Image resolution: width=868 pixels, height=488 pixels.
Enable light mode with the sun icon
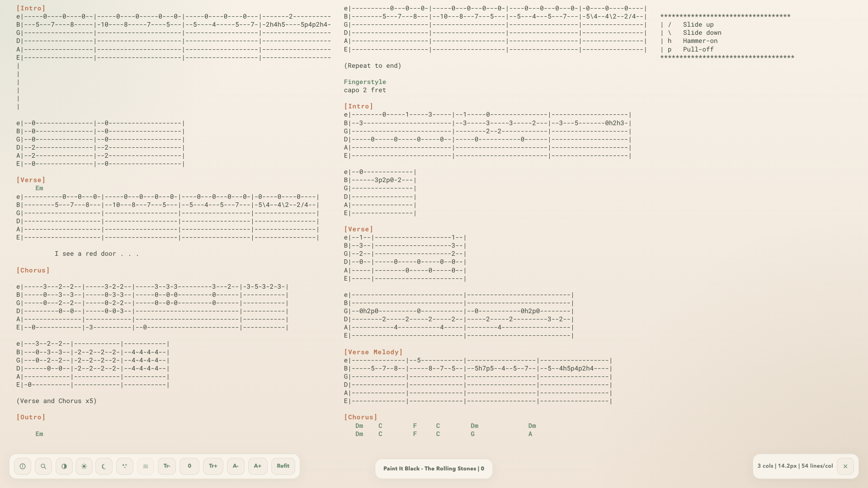click(x=84, y=466)
